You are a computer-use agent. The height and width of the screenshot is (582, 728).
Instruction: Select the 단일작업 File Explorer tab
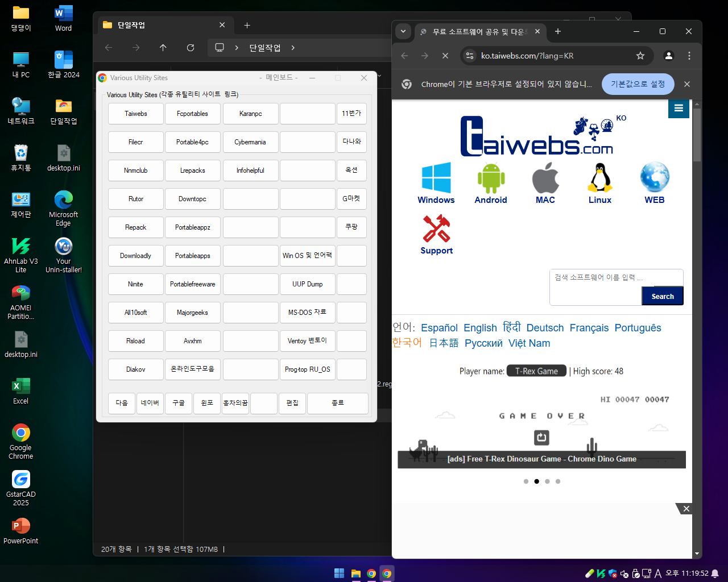(x=165, y=25)
